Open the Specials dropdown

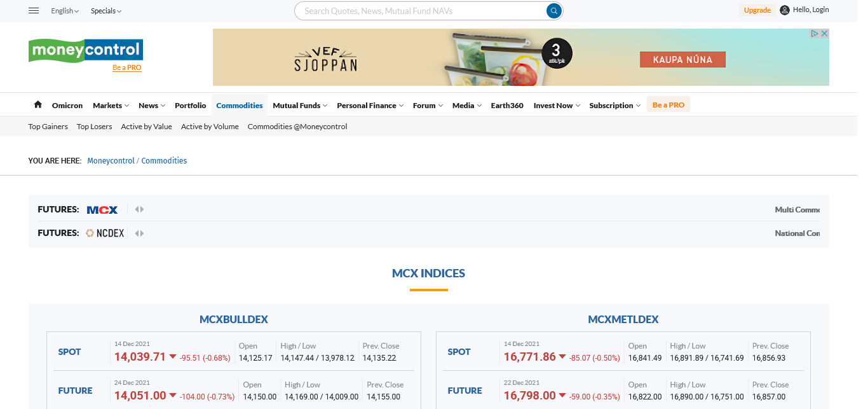coord(105,11)
